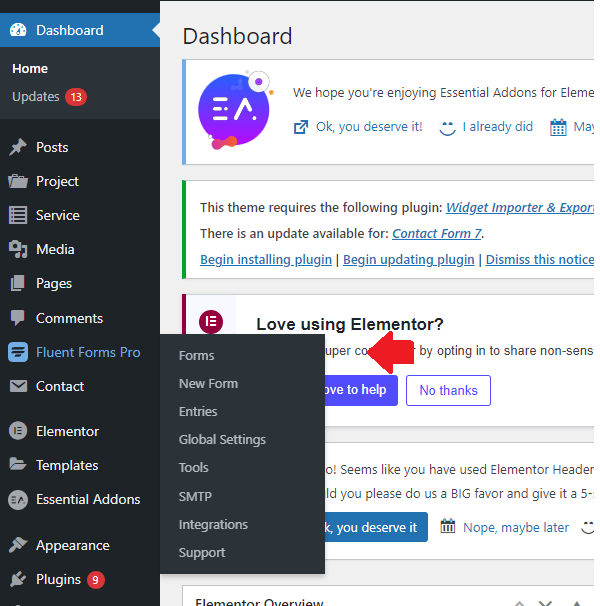
Task: Click Begin installing plugin link
Action: (x=266, y=260)
